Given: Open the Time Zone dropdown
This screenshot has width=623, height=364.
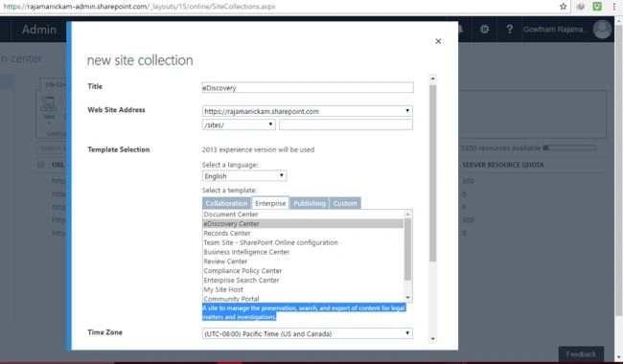Looking at the screenshot, I should pos(307,333).
